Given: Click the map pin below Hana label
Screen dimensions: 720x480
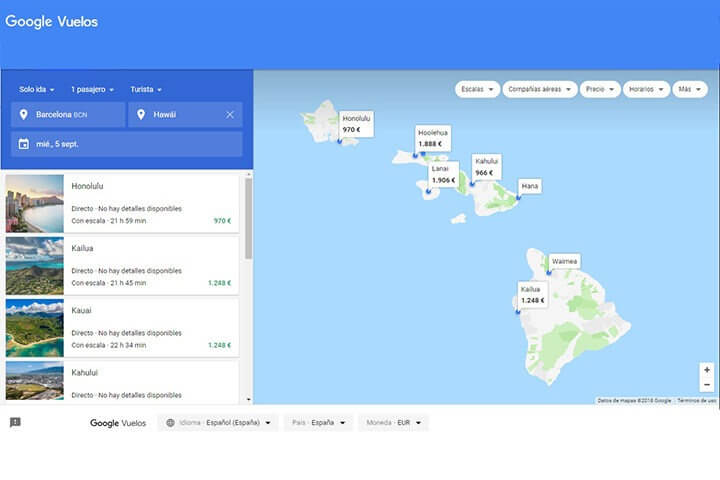Looking at the screenshot, I should (518, 198).
